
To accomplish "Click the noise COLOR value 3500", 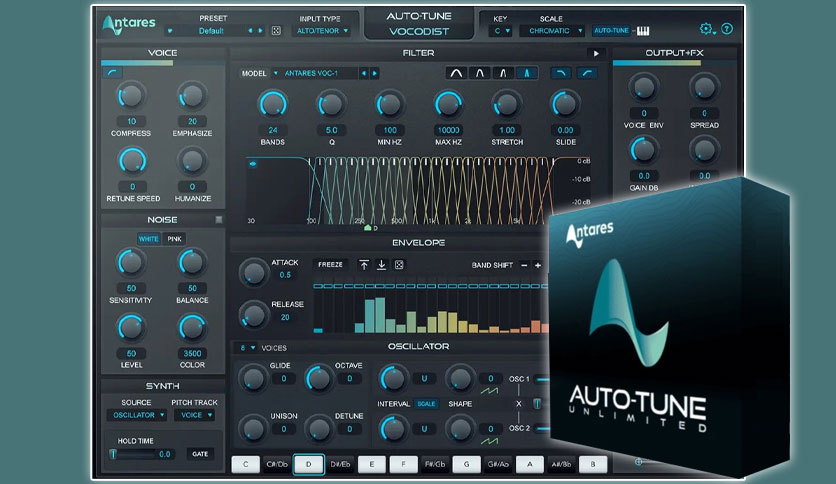I will pos(192,353).
